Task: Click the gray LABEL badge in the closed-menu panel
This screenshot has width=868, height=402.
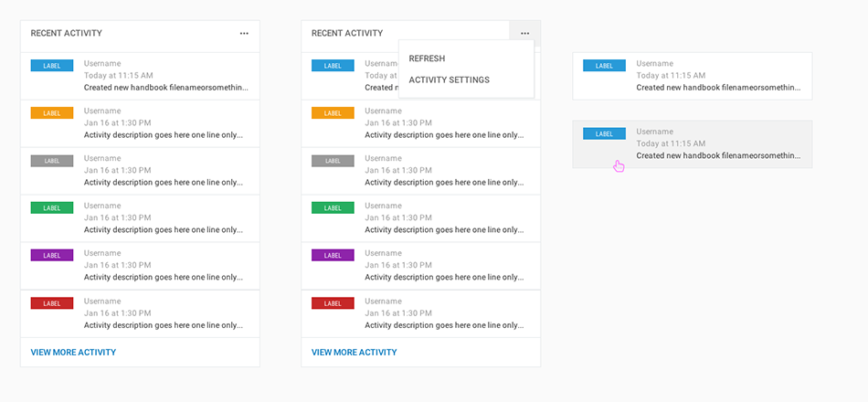Action: (52, 161)
